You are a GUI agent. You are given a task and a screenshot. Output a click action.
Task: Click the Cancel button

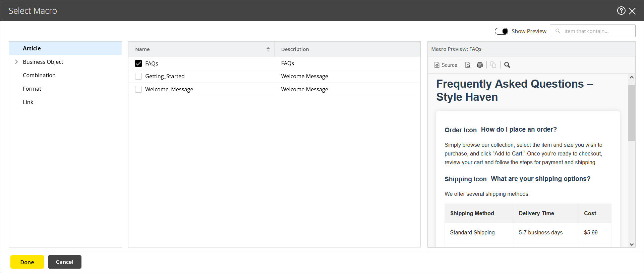coord(65,262)
